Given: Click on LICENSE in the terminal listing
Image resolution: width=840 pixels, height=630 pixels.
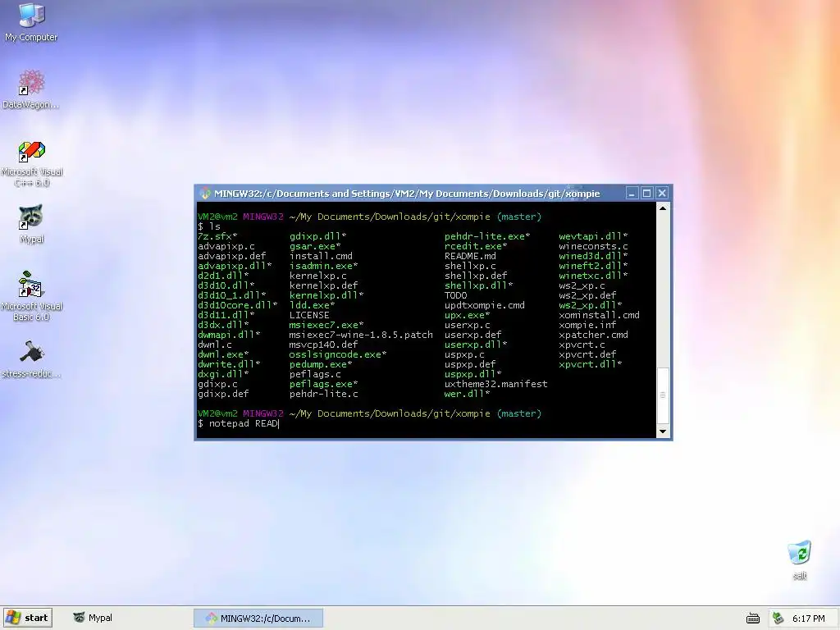Looking at the screenshot, I should pyautogui.click(x=309, y=315).
